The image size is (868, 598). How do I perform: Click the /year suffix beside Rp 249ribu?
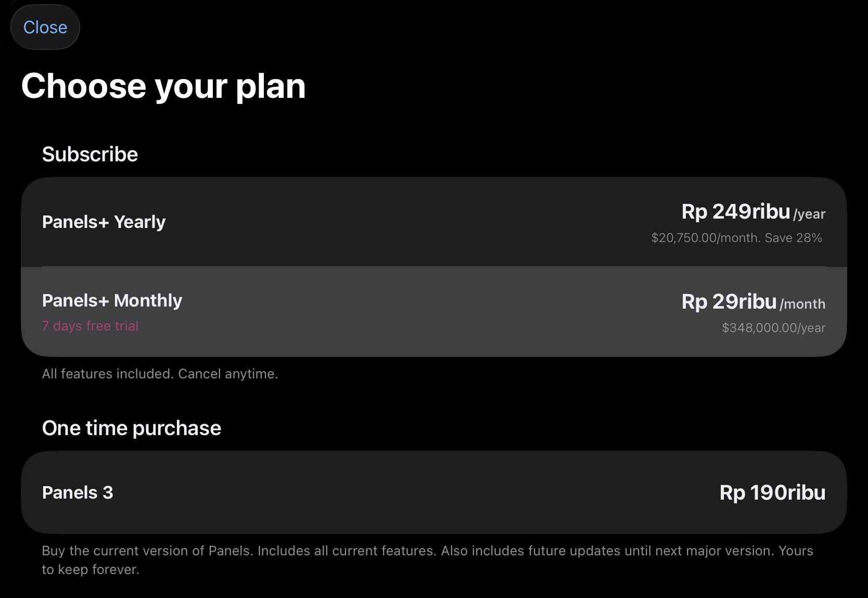point(809,214)
